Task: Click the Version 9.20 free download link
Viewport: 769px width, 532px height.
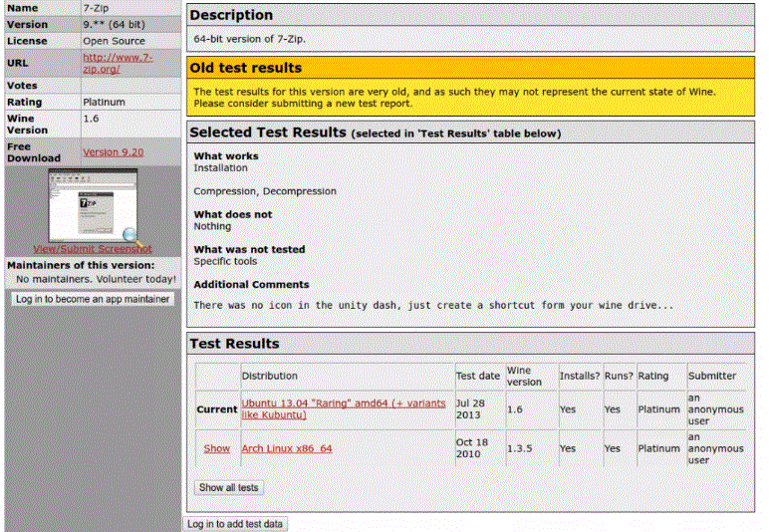Action: click(114, 152)
